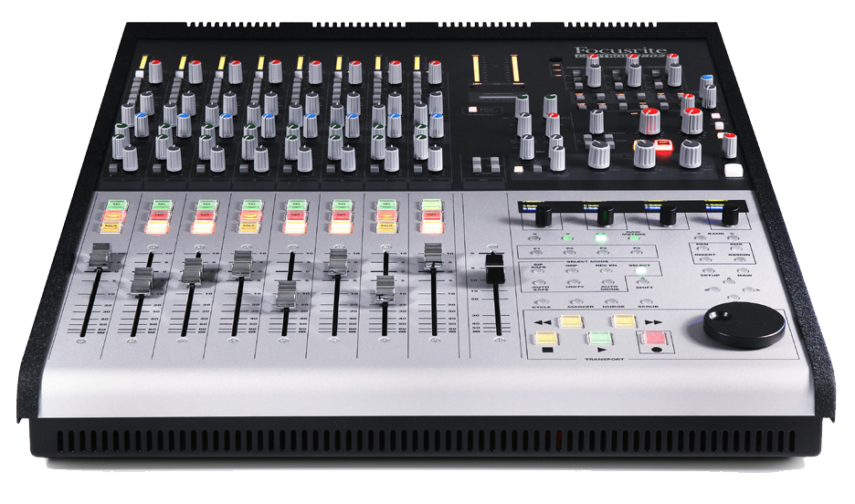Click the large black jog wheel
Viewport: 855px width, 504px height.
(x=744, y=323)
